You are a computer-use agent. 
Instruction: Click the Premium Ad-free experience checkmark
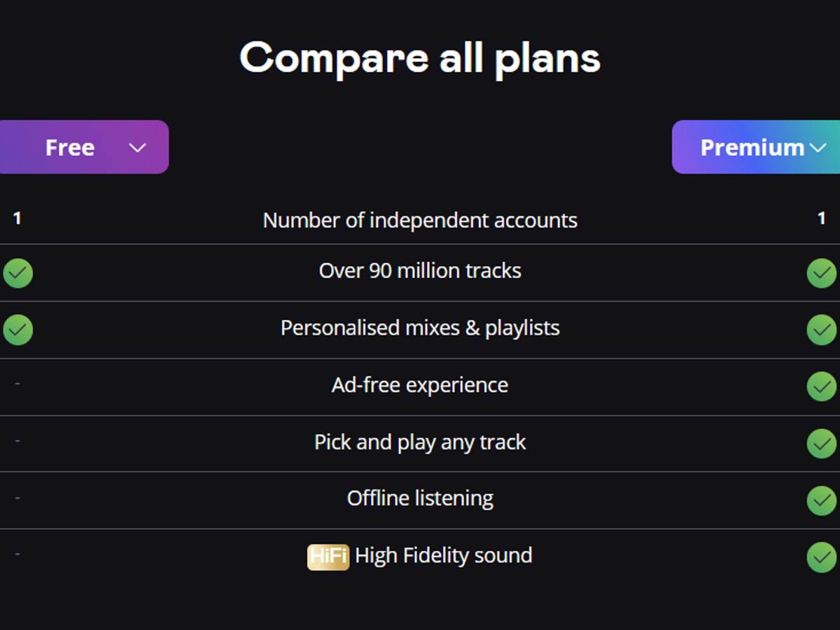821,386
